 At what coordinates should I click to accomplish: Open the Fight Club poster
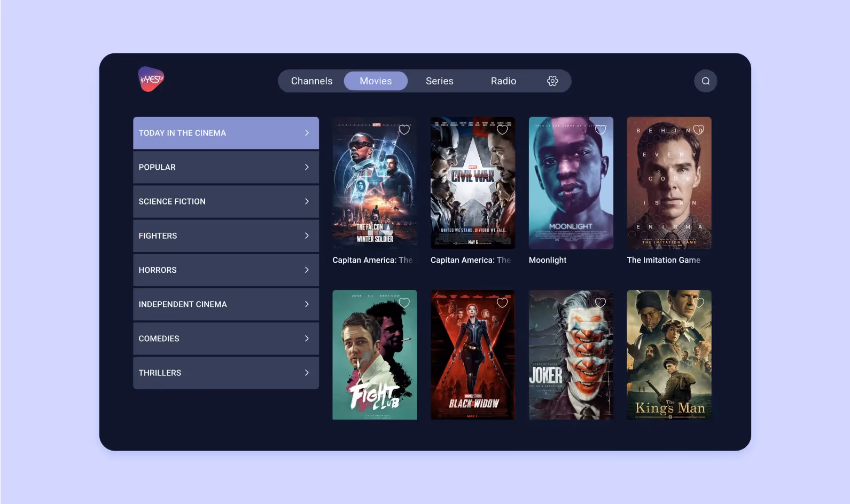coord(375,355)
